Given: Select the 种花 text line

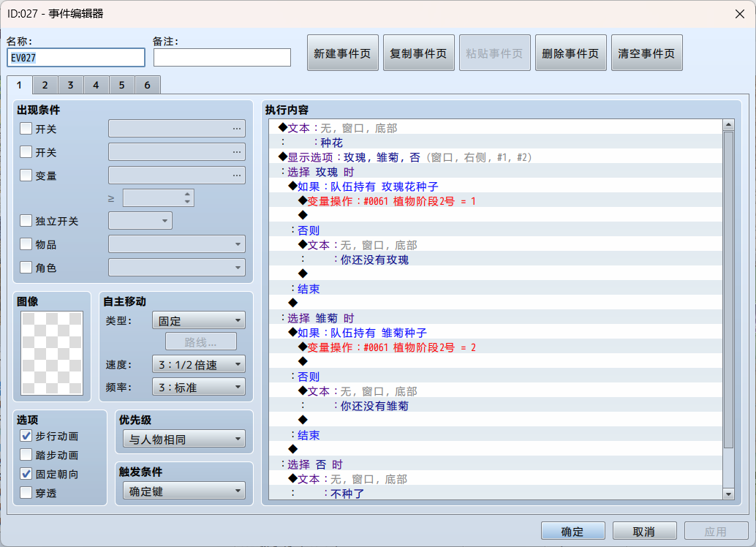Looking at the screenshot, I should pos(496,143).
